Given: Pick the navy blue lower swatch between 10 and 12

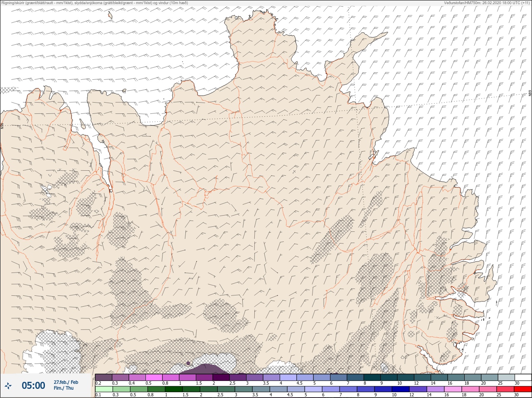Looking at the screenshot, I should click(401, 389).
